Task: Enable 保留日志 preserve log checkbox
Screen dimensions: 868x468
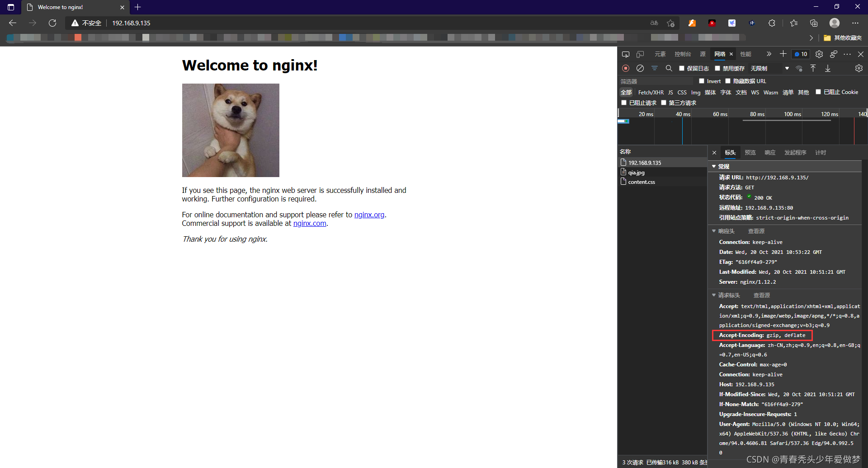Action: [x=682, y=68]
